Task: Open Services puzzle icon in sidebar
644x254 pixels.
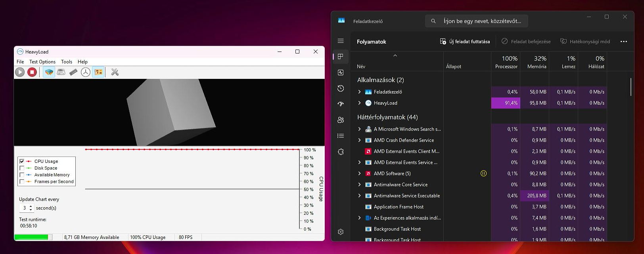Action: tap(341, 152)
